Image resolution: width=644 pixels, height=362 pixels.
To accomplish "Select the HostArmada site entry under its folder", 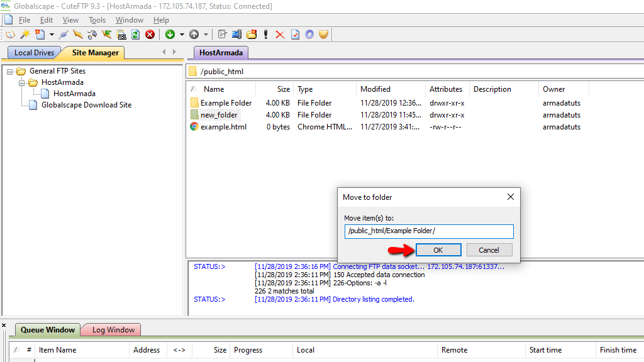I will (x=74, y=94).
